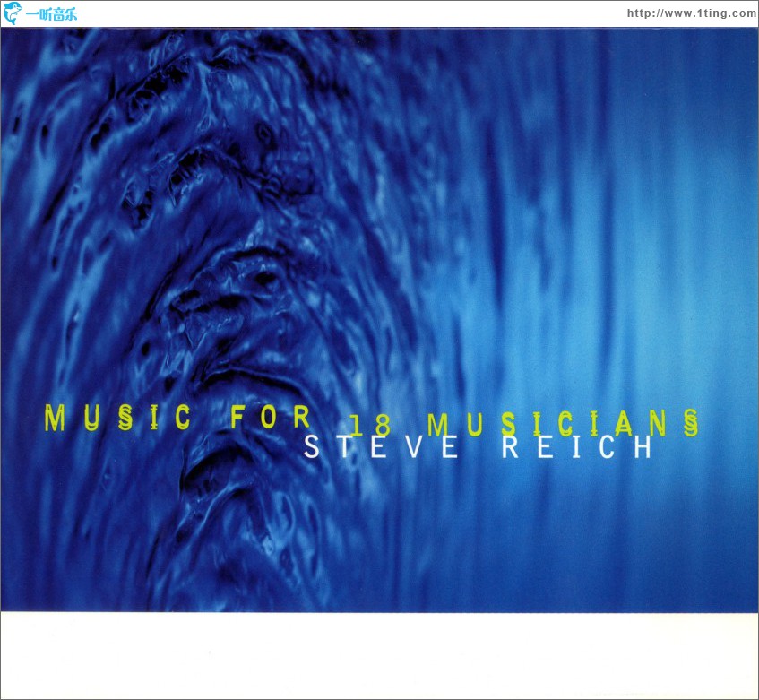Click the "MUSIC FOR" title text

[x=178, y=418]
